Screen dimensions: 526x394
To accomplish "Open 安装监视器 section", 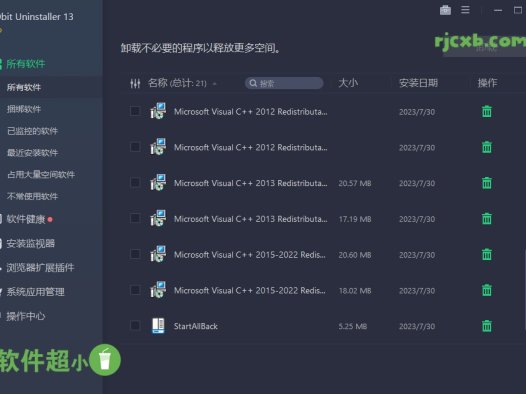I will 30,243.
